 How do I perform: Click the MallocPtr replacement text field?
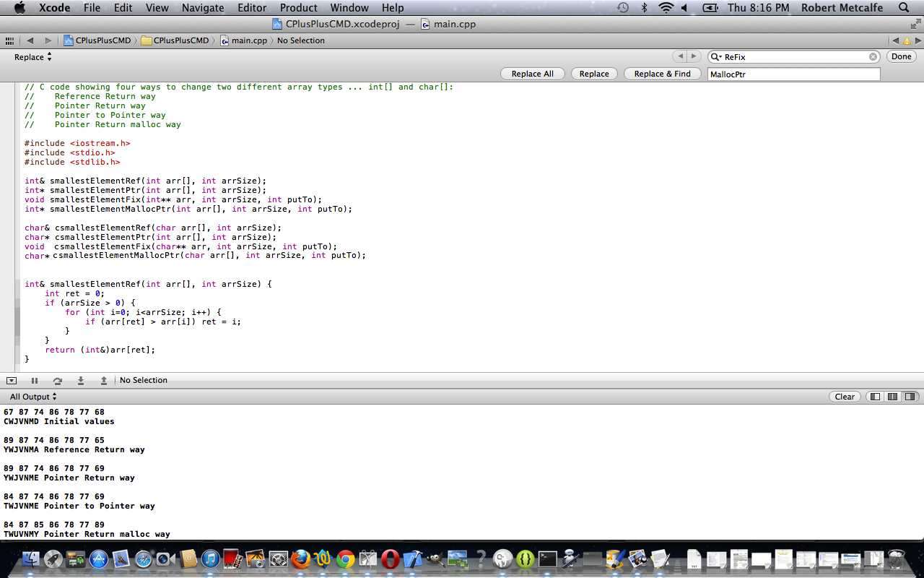(x=793, y=74)
